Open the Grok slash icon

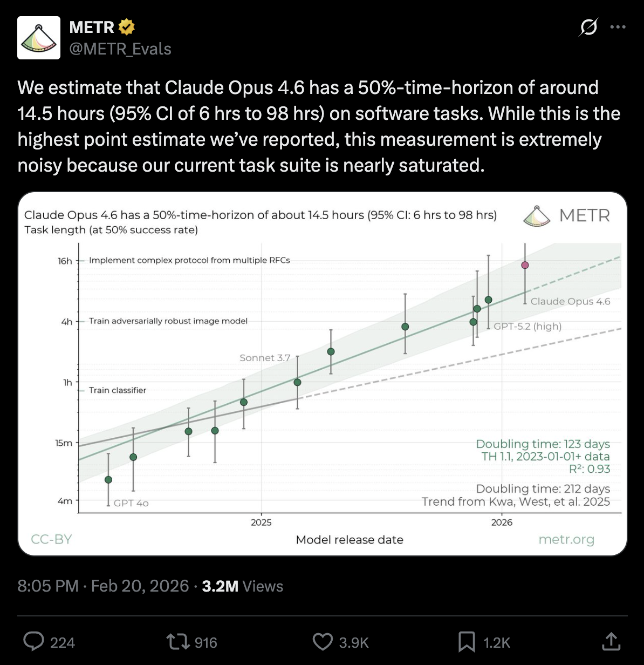[588, 27]
